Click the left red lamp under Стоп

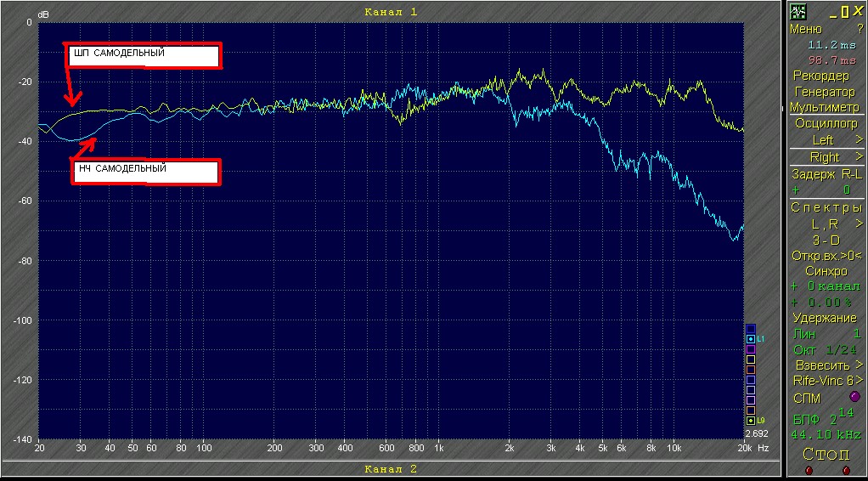coord(809,471)
